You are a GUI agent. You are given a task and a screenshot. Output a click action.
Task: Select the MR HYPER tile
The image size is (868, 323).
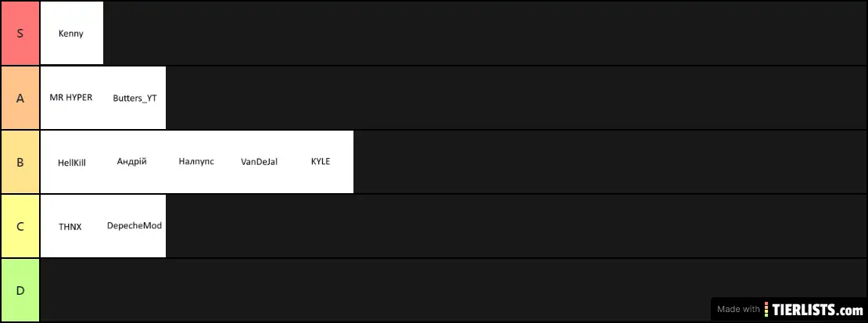click(71, 98)
